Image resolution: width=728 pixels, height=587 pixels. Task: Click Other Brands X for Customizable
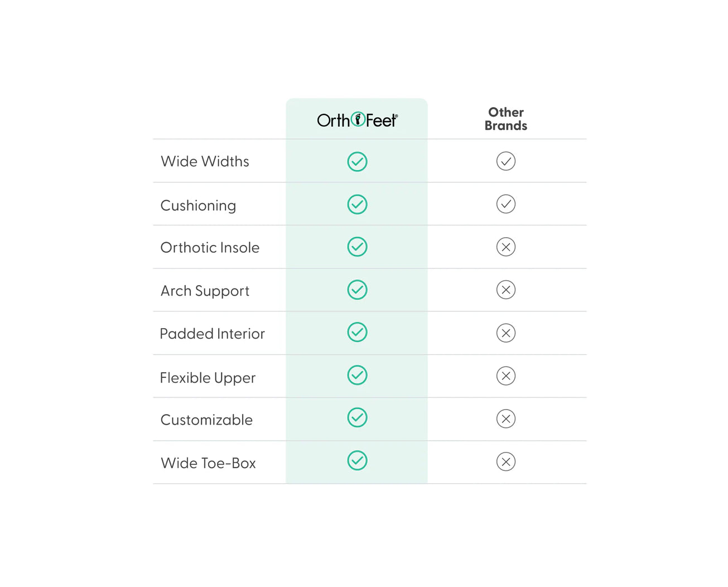pos(506,418)
